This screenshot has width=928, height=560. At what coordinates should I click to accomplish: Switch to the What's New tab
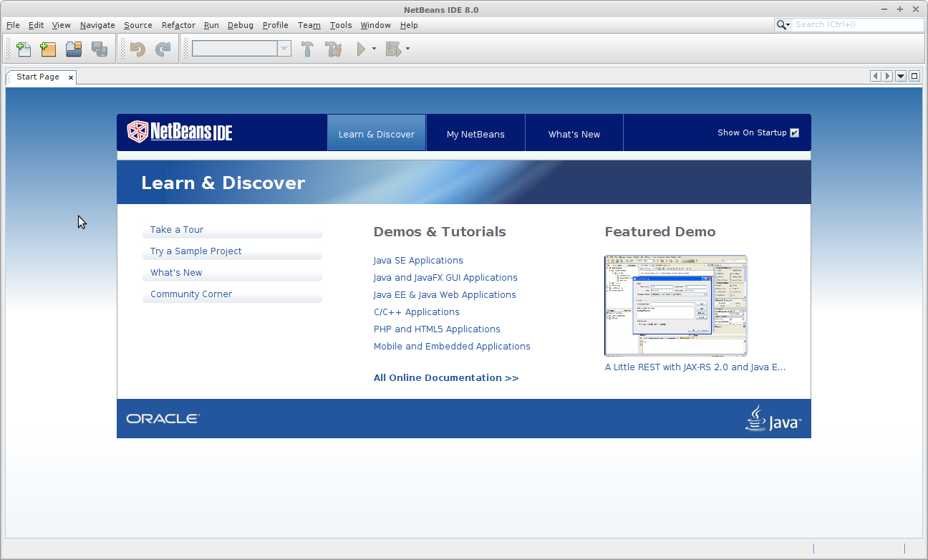[x=574, y=133]
